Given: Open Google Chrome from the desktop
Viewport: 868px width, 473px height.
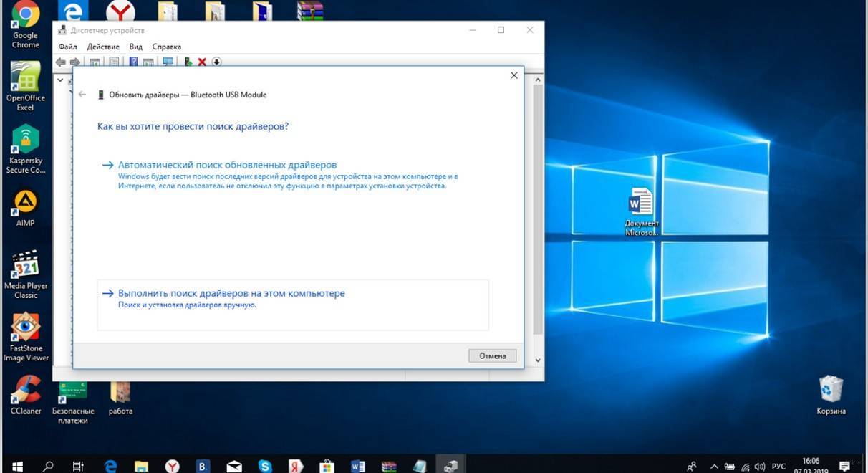Looking at the screenshot, I should coord(25,25).
